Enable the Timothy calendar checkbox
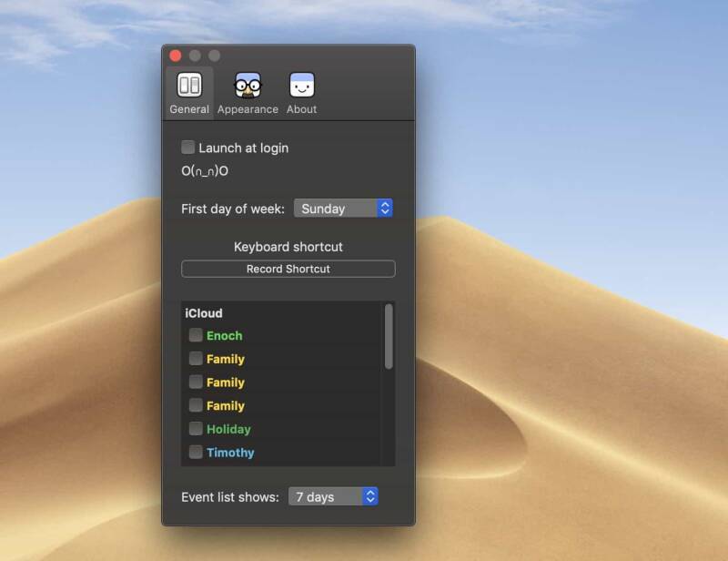This screenshot has height=561, width=728. [196, 452]
